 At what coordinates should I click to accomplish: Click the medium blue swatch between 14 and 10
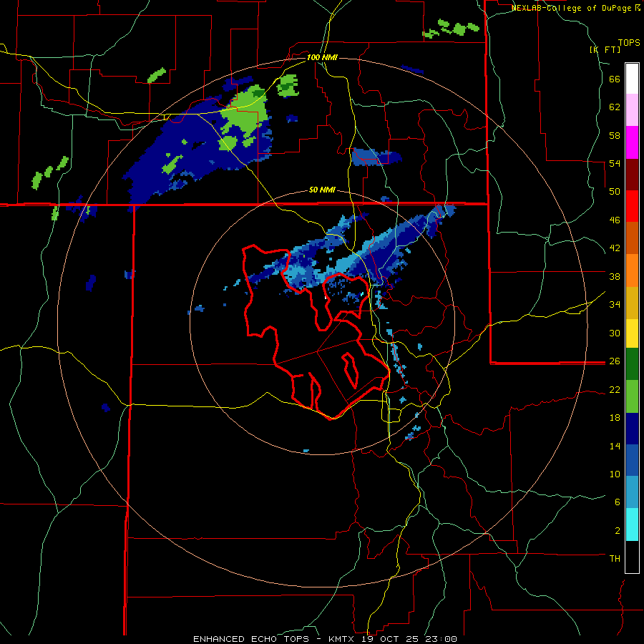[632, 460]
